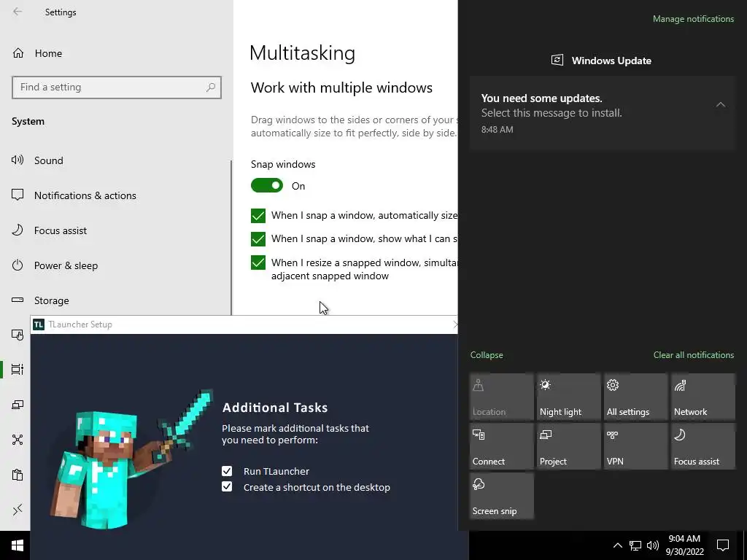747x560 pixels.
Task: Uncheck Run TLauncher checkbox
Action: coord(227,471)
